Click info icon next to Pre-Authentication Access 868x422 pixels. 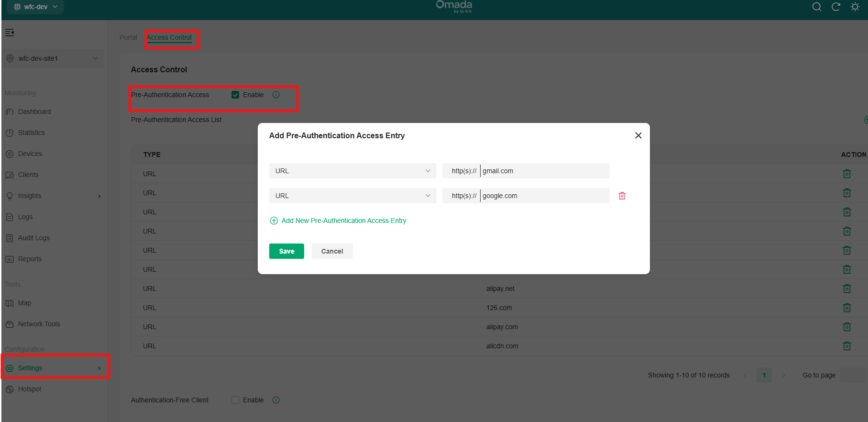[276, 95]
